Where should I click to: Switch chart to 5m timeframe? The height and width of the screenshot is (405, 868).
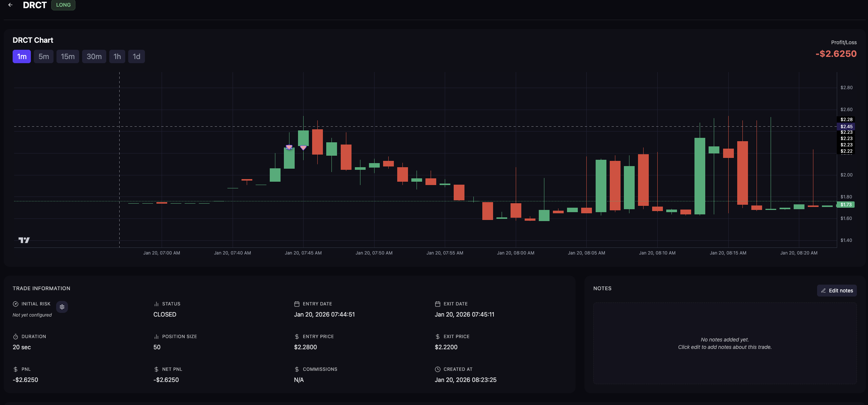coord(43,56)
